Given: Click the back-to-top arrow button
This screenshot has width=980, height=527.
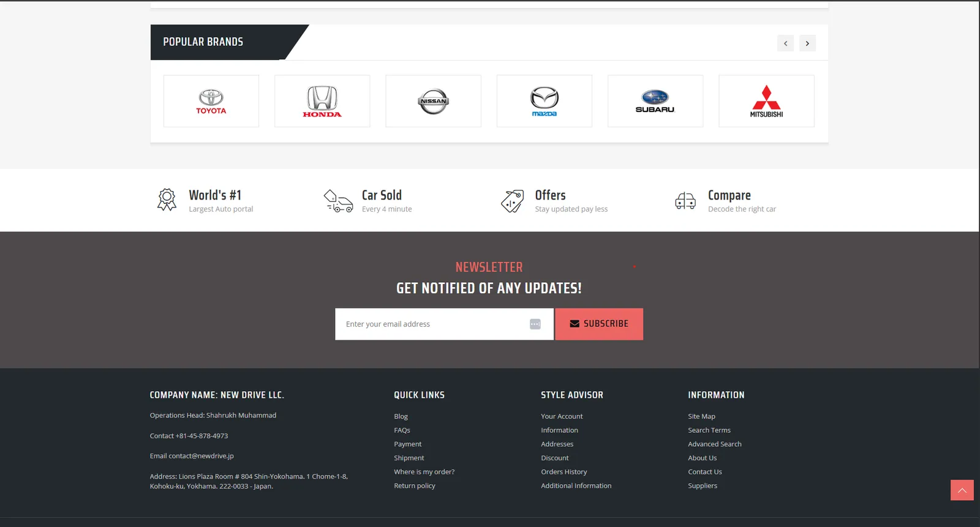Looking at the screenshot, I should pos(962,490).
